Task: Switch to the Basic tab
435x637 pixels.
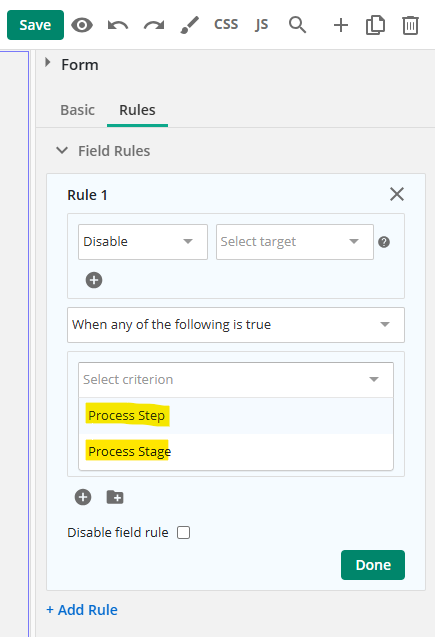Action: click(x=78, y=110)
